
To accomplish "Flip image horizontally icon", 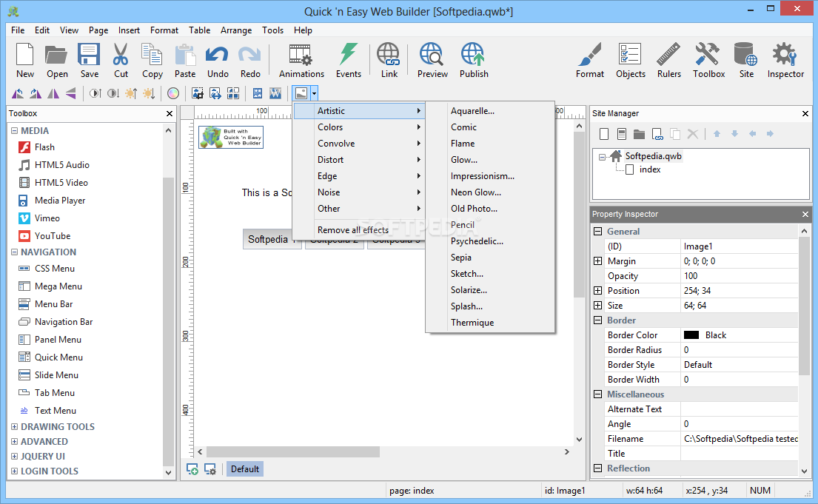I will click(x=53, y=93).
